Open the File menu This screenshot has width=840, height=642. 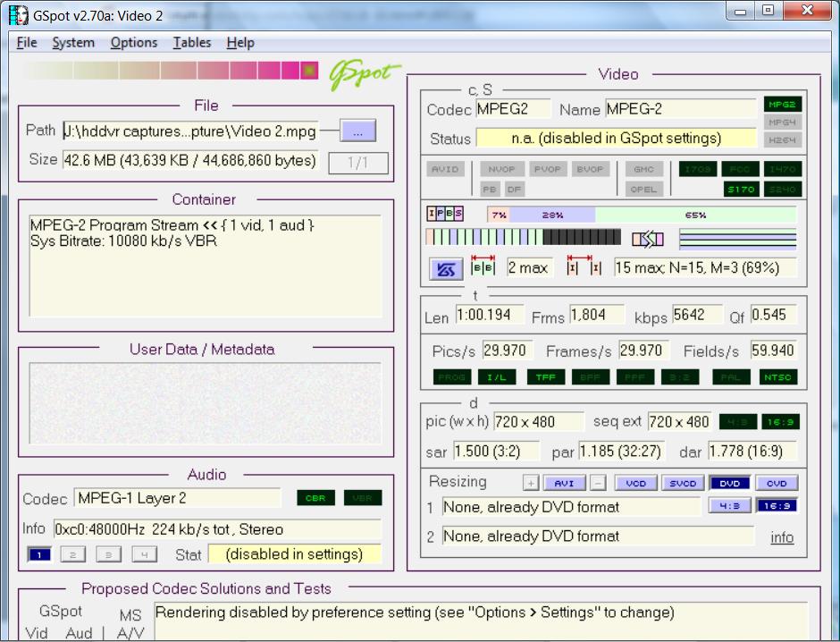click(x=26, y=42)
